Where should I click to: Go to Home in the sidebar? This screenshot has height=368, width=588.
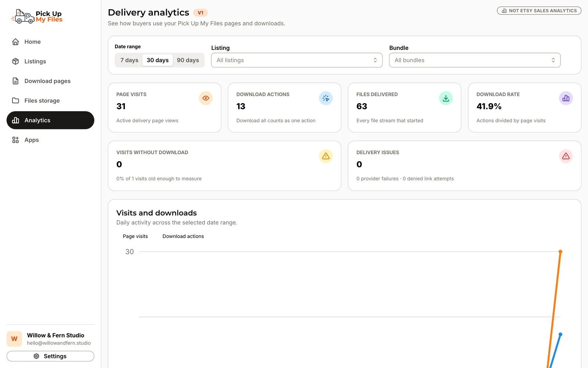[x=50, y=42]
